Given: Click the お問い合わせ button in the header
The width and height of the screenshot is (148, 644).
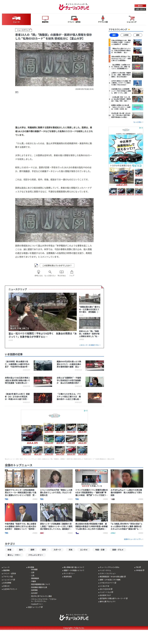Looking at the screenshot, I should [140, 9].
